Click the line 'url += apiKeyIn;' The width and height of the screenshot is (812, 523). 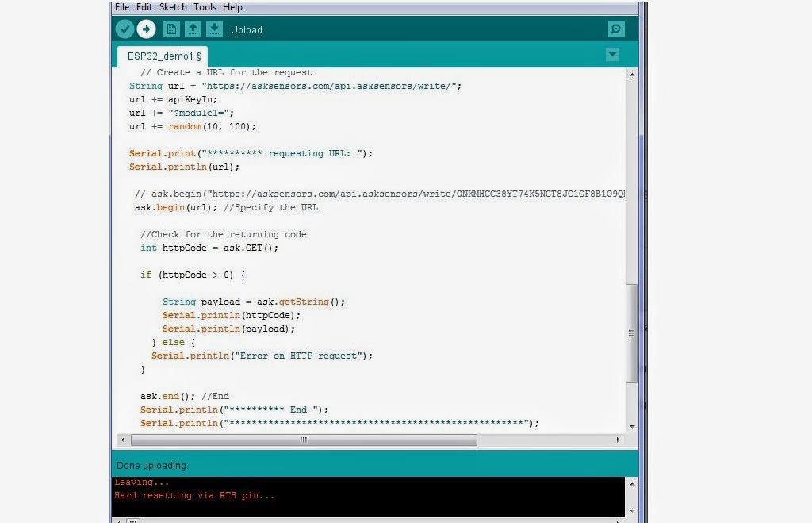tap(174, 99)
